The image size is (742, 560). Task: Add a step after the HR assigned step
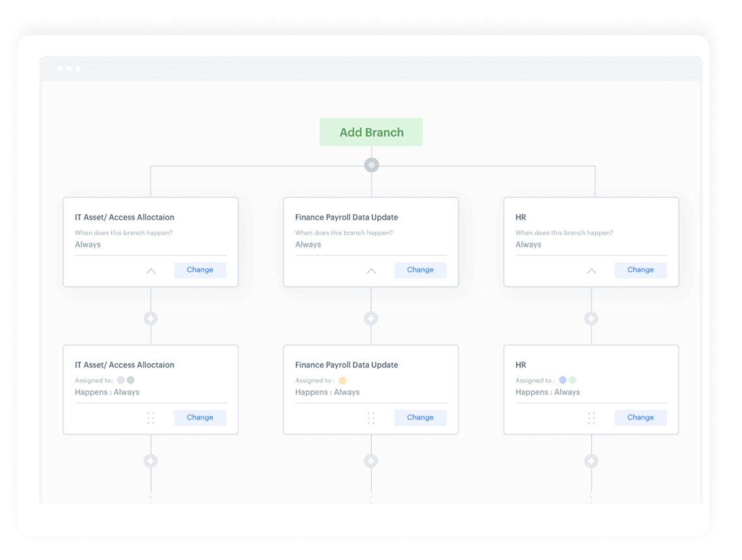591,460
